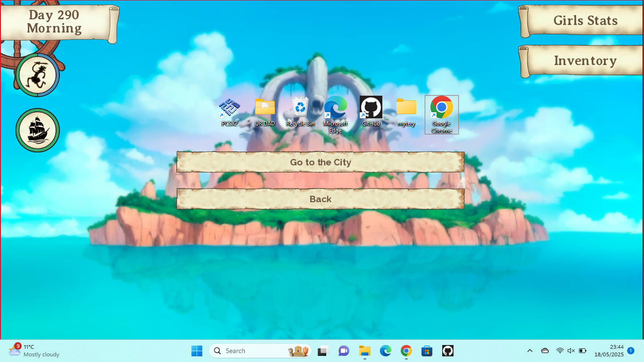
Task: Select the mytery folder icon
Action: coord(406,112)
